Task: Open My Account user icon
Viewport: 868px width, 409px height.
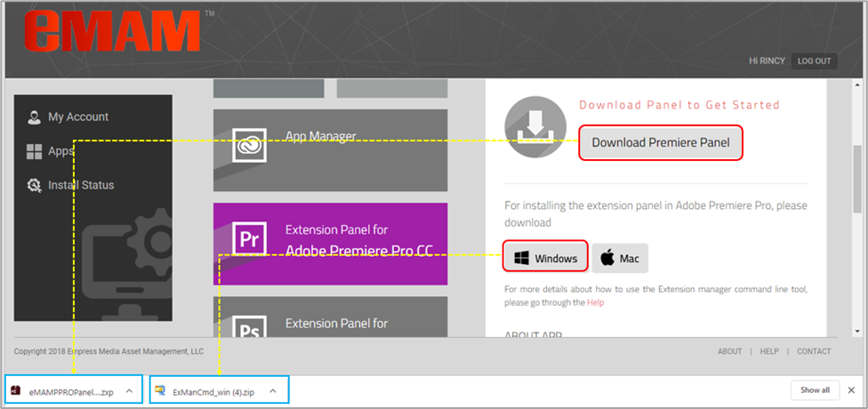Action: [x=35, y=117]
